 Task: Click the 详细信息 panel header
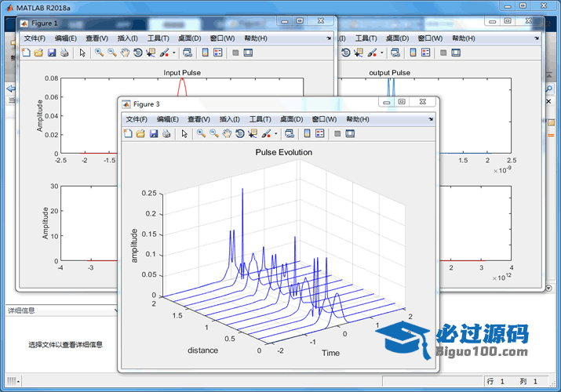(61, 310)
